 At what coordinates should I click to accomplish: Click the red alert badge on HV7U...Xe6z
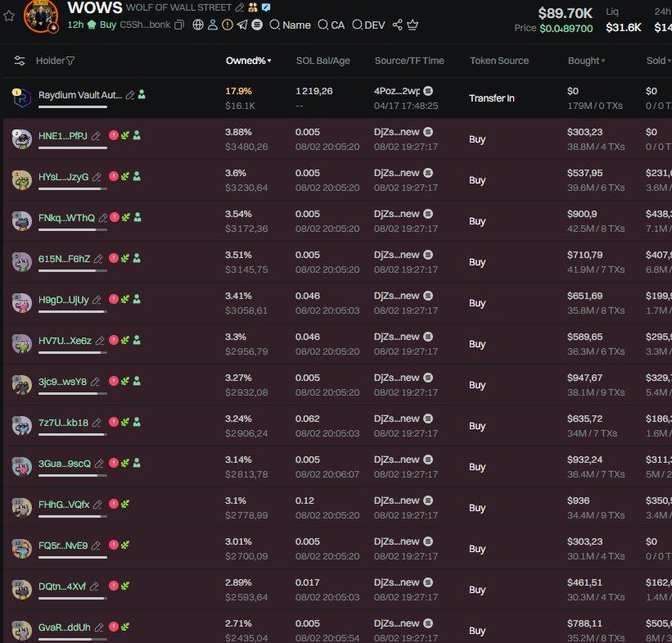114,340
